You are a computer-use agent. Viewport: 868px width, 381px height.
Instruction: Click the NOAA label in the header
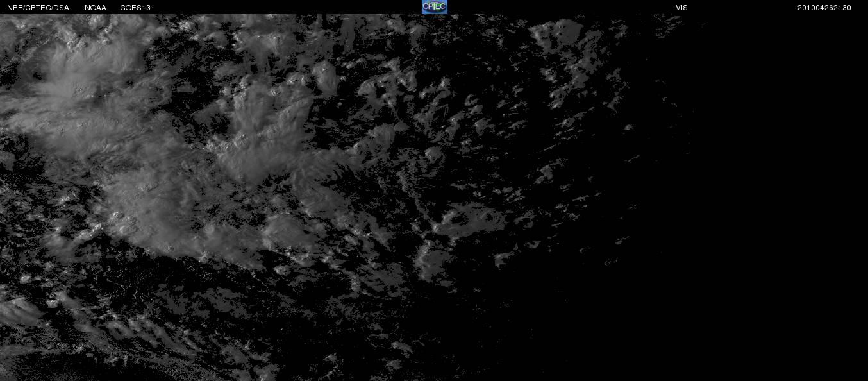tap(96, 8)
